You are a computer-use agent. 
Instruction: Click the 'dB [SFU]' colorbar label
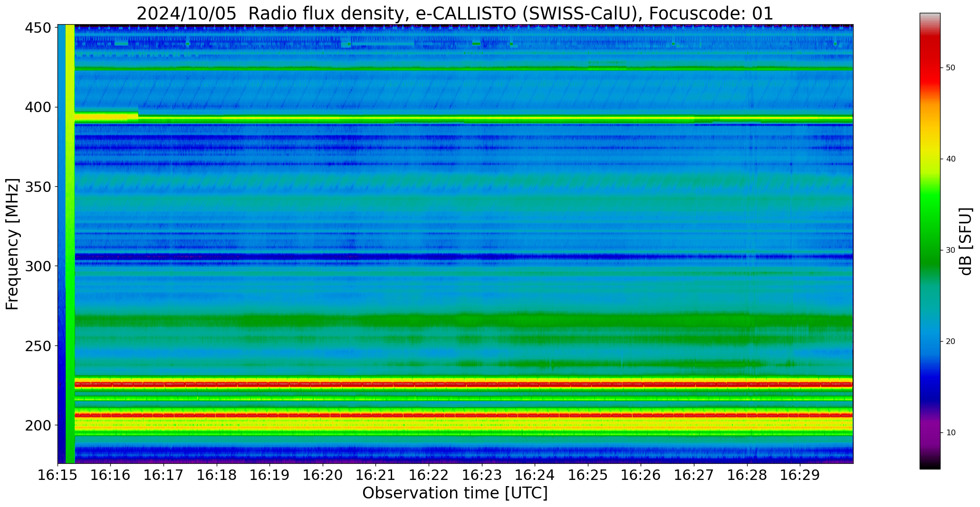click(x=966, y=241)
